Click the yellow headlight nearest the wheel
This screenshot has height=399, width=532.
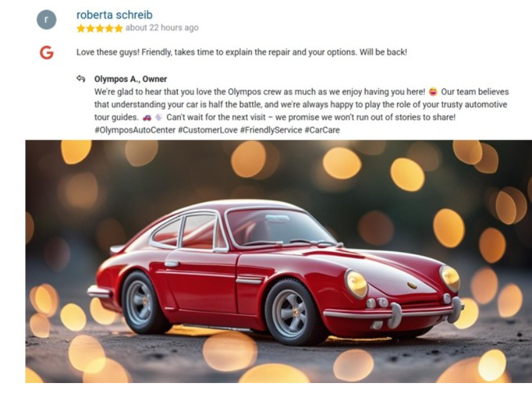click(x=356, y=284)
